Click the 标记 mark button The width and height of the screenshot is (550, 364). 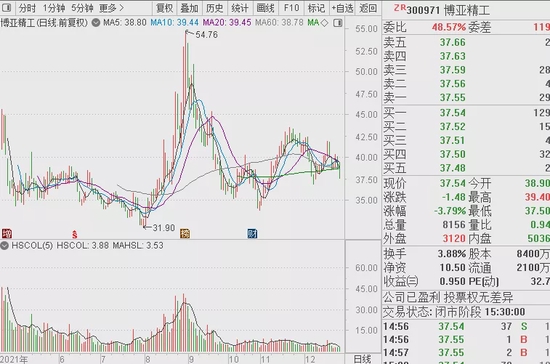pos(316,8)
